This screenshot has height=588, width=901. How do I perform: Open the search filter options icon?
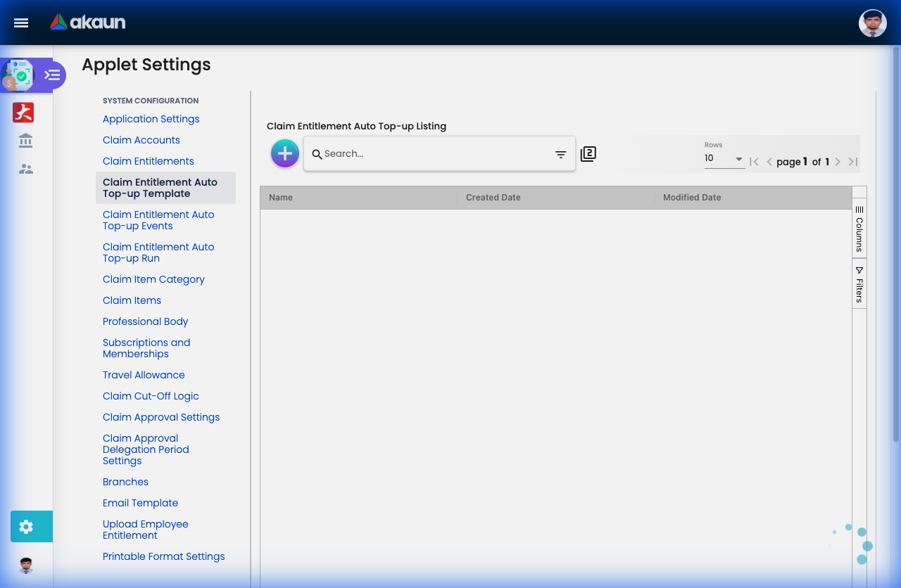[560, 155]
